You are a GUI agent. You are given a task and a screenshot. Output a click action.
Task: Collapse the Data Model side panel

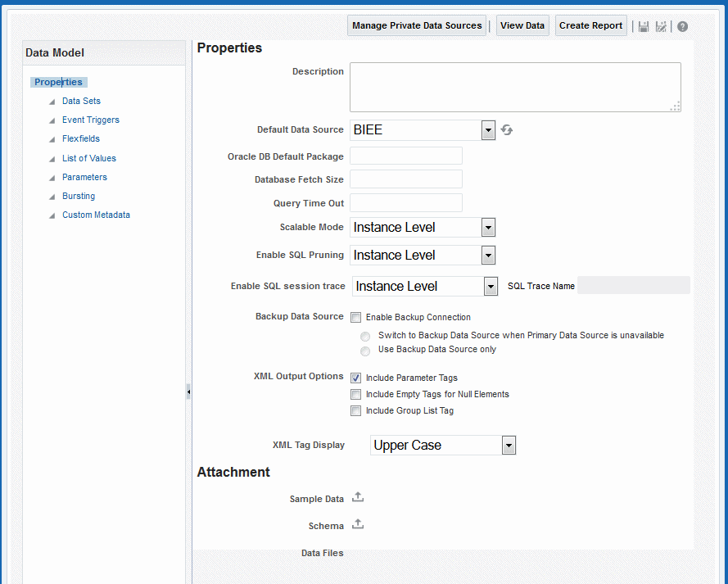point(189,391)
